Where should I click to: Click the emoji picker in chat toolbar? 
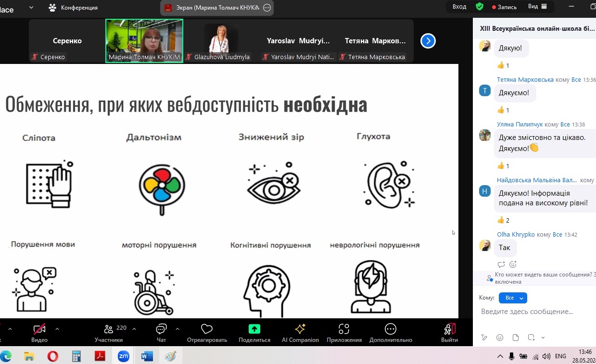500,338
